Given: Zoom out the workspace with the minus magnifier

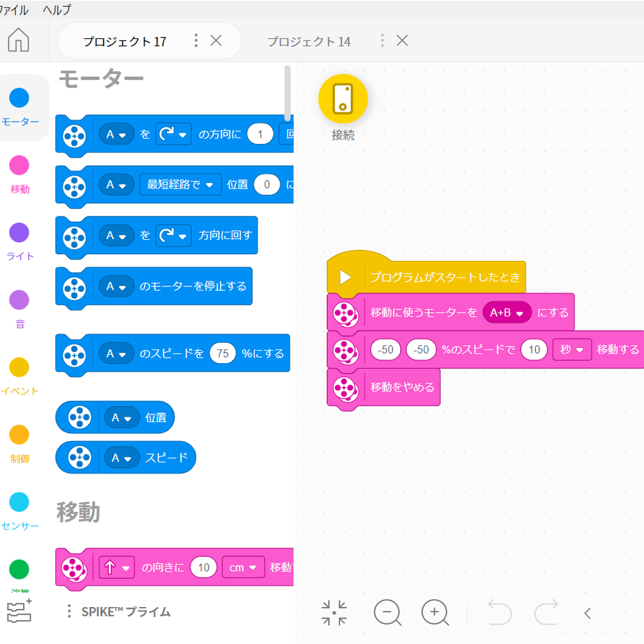Looking at the screenshot, I should [x=387, y=612].
